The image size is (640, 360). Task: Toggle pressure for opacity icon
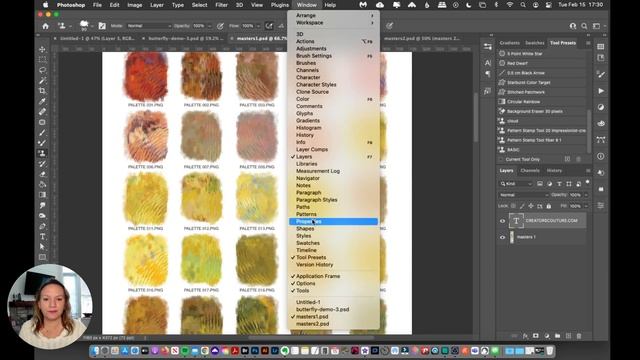coord(220,26)
